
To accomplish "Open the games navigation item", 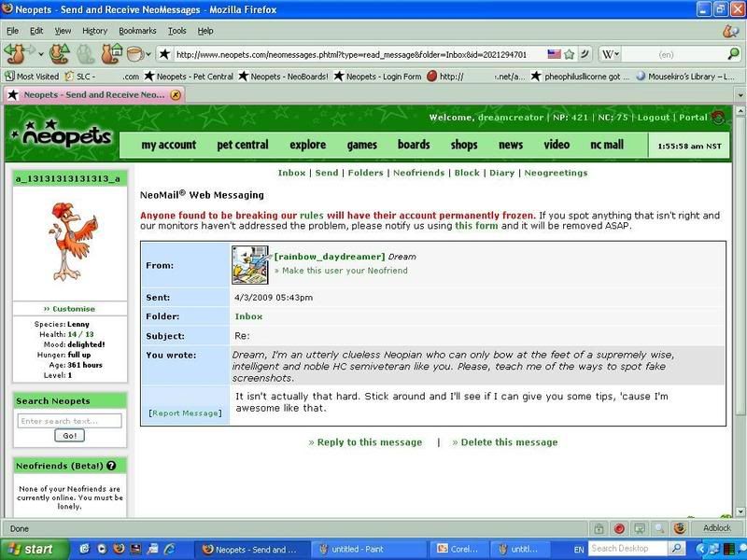I will tap(362, 145).
